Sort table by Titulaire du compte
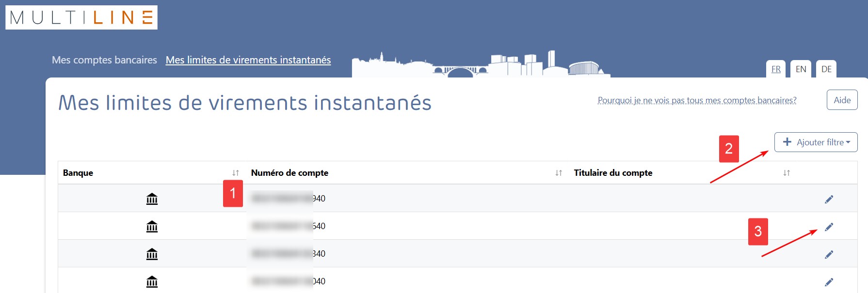Viewport: 868px width, 293px height. pyautogui.click(x=787, y=173)
